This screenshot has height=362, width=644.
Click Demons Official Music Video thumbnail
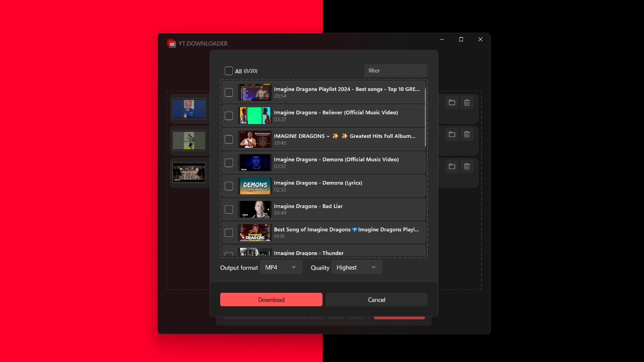click(255, 163)
